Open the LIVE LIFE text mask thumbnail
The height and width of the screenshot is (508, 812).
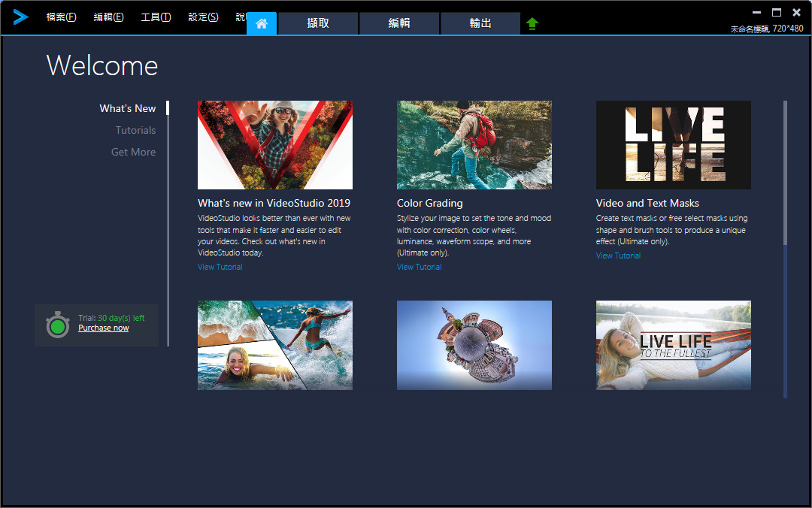coord(673,145)
